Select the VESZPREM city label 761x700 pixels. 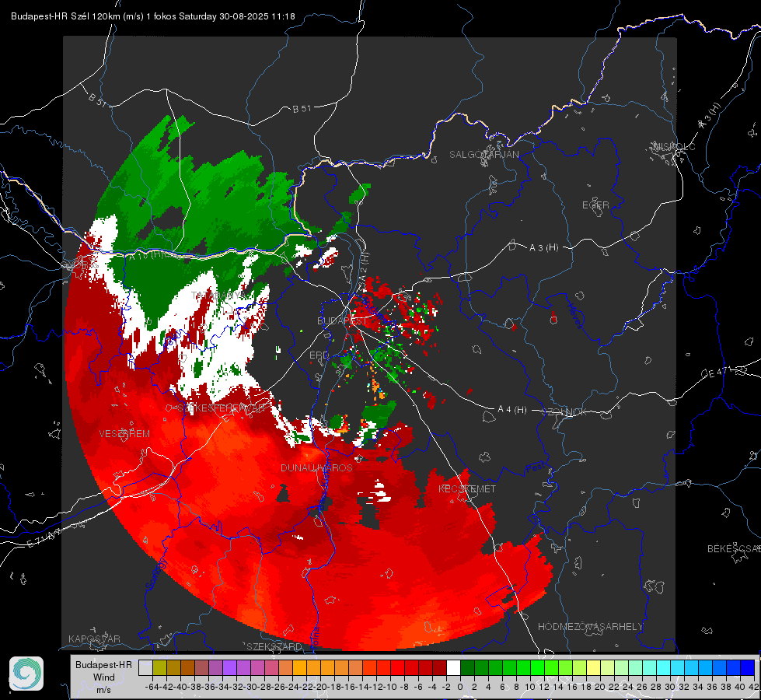coord(124,434)
